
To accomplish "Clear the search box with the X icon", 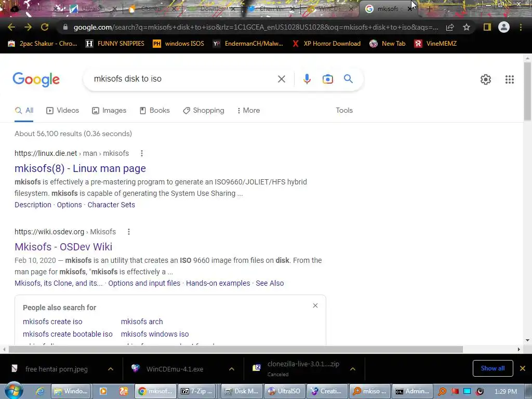I will click(x=281, y=79).
